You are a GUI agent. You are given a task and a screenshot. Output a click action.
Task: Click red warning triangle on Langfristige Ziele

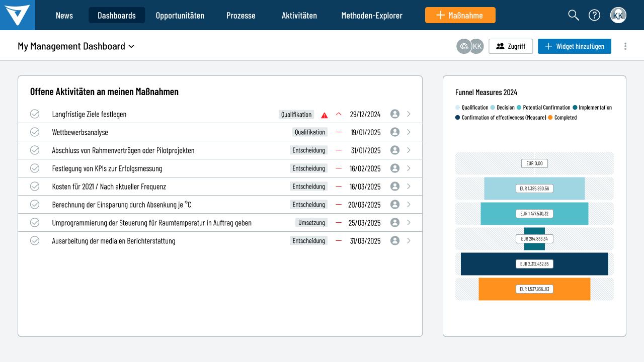tap(325, 115)
